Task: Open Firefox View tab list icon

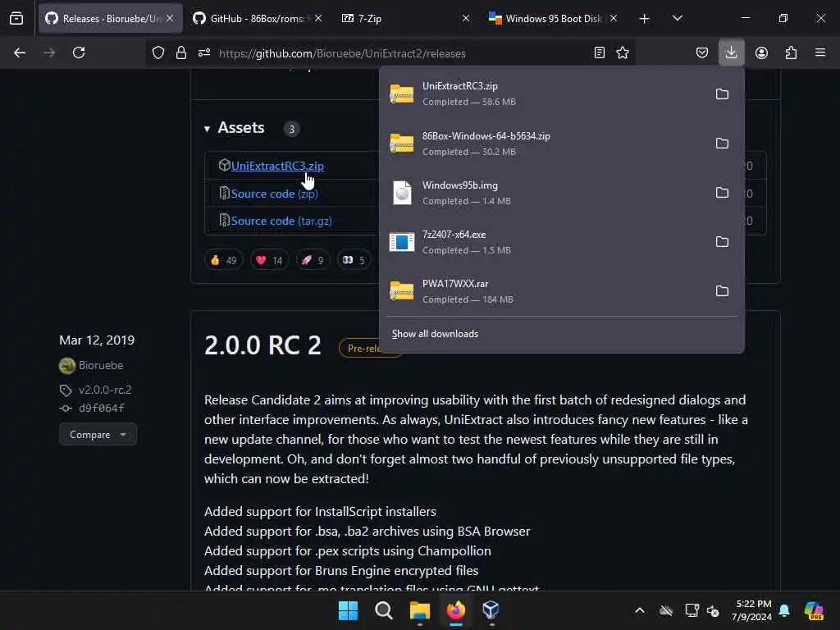Action: point(16,19)
